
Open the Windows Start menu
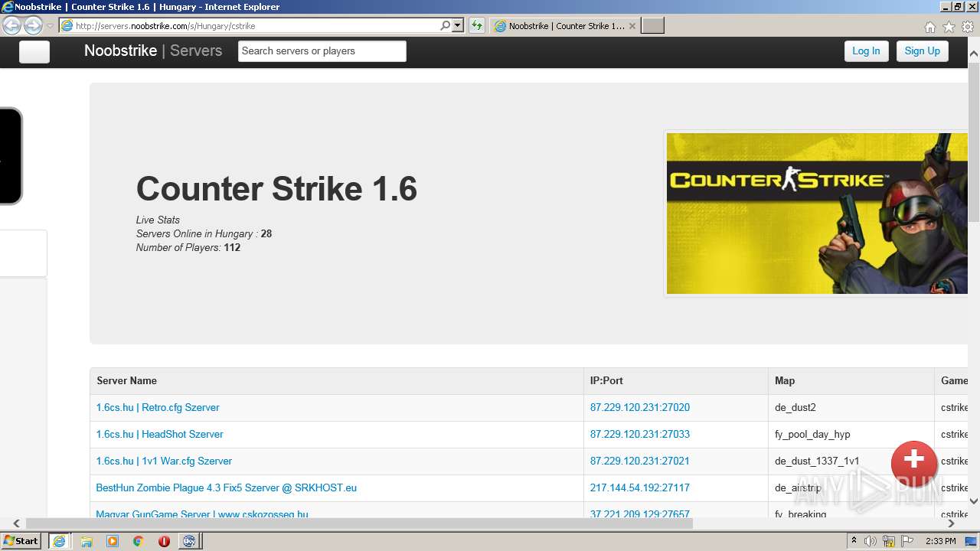[x=21, y=541]
